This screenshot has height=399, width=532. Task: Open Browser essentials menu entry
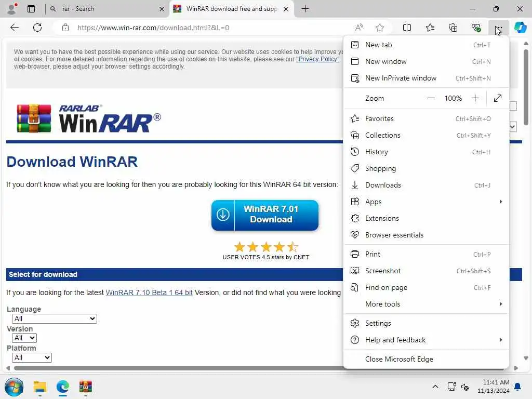pyautogui.click(x=426, y=235)
